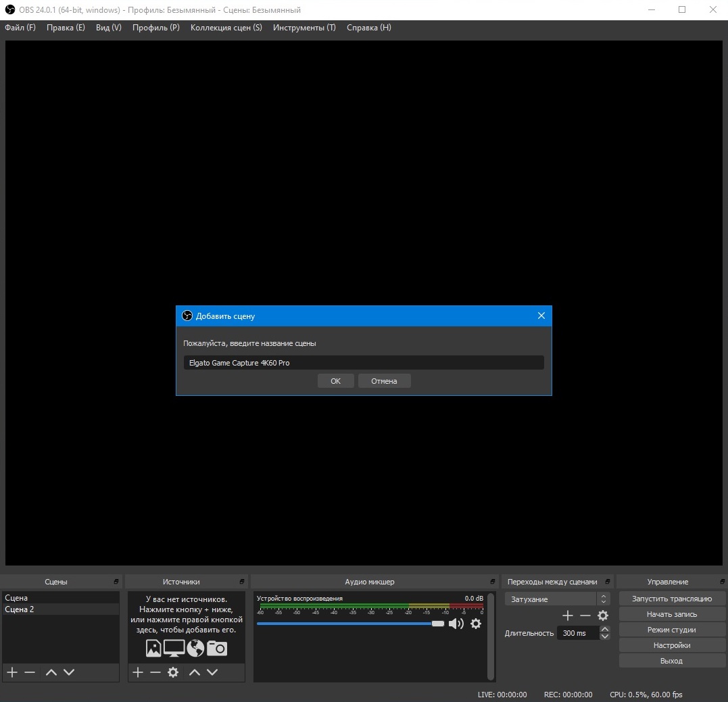Click Режим студии button
Screen dimensions: 728x702
[x=672, y=630]
